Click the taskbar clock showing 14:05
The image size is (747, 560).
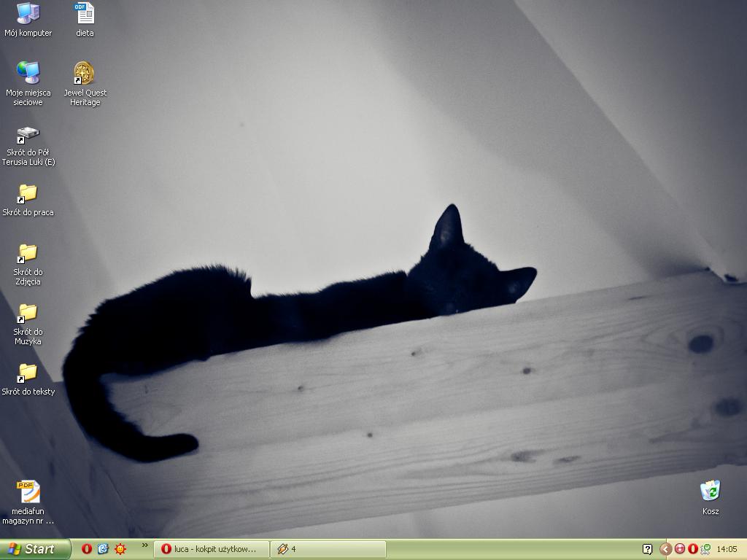727,549
